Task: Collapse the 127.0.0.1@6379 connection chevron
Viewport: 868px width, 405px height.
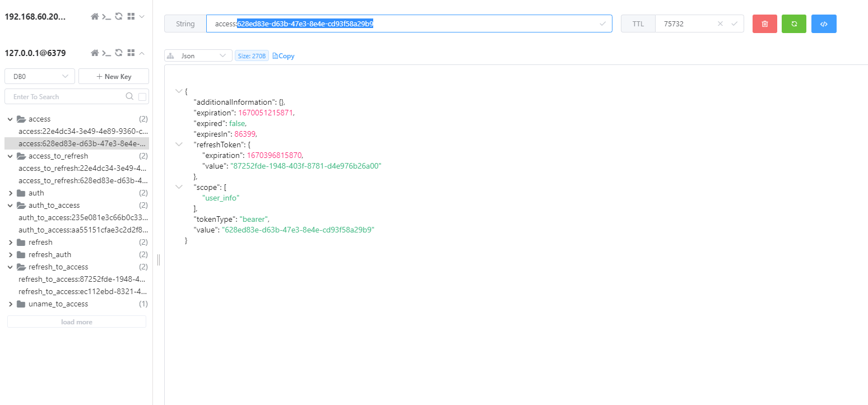Action: point(142,53)
